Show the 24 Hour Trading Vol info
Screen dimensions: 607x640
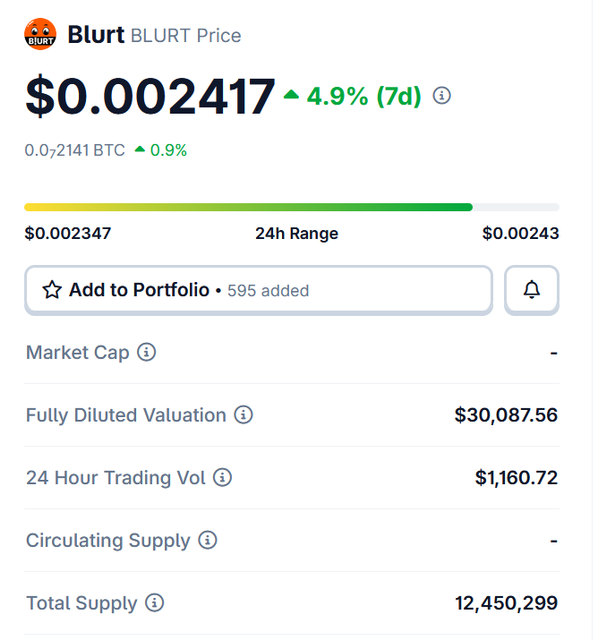pyautogui.click(x=223, y=478)
